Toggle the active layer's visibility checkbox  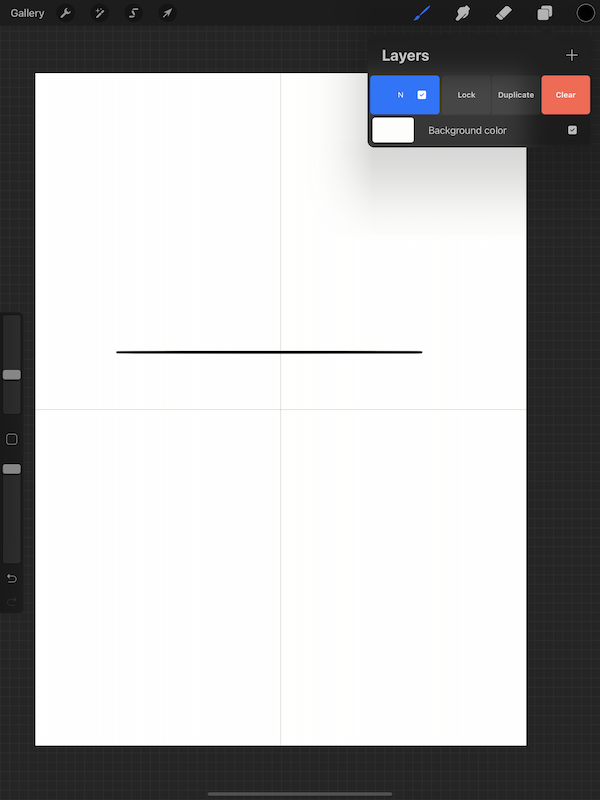click(x=422, y=95)
